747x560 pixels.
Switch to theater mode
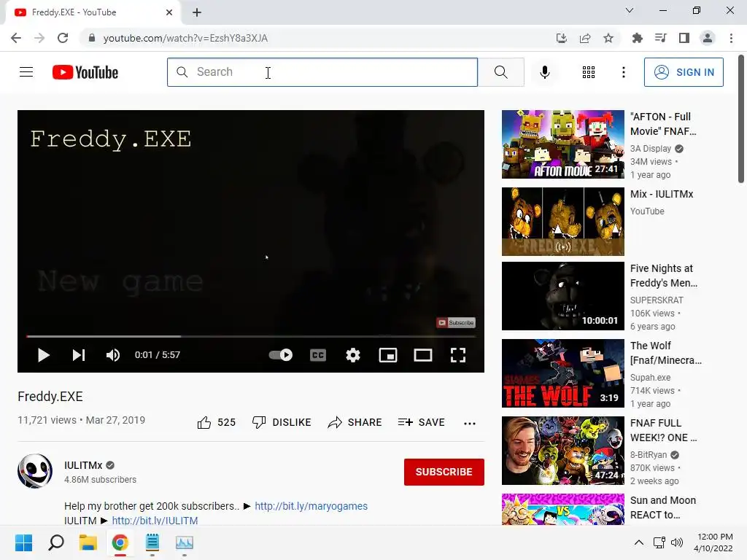423,355
